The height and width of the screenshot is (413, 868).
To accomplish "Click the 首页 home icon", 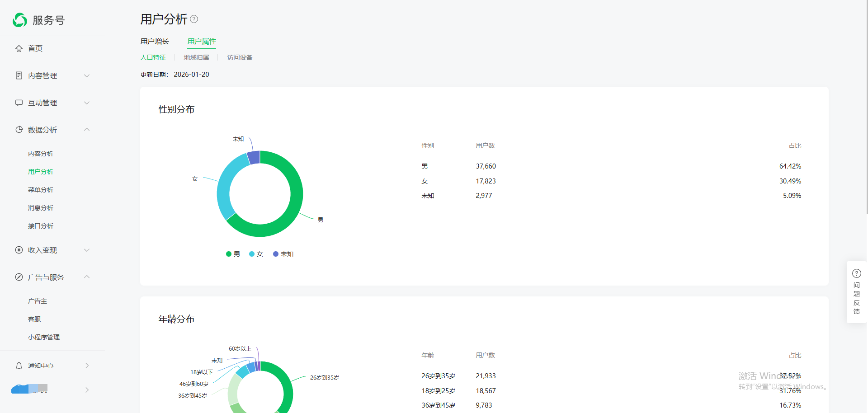I will [x=19, y=48].
